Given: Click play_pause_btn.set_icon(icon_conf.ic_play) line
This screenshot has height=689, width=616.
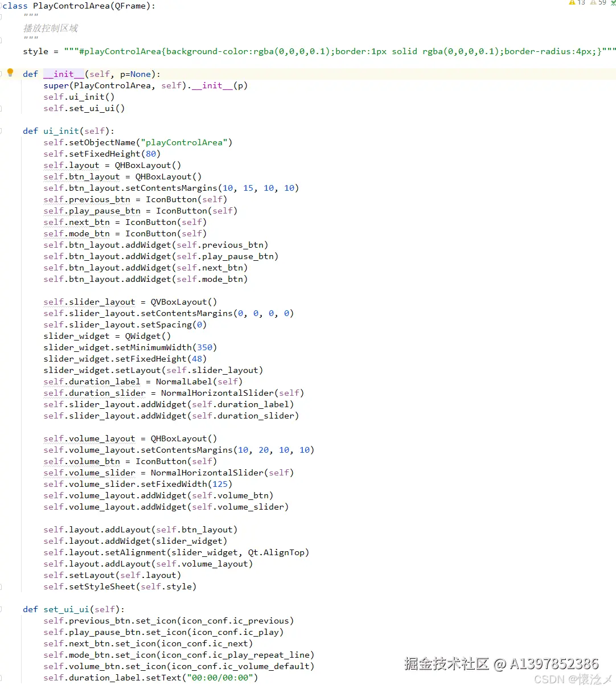Looking at the screenshot, I should tap(163, 632).
